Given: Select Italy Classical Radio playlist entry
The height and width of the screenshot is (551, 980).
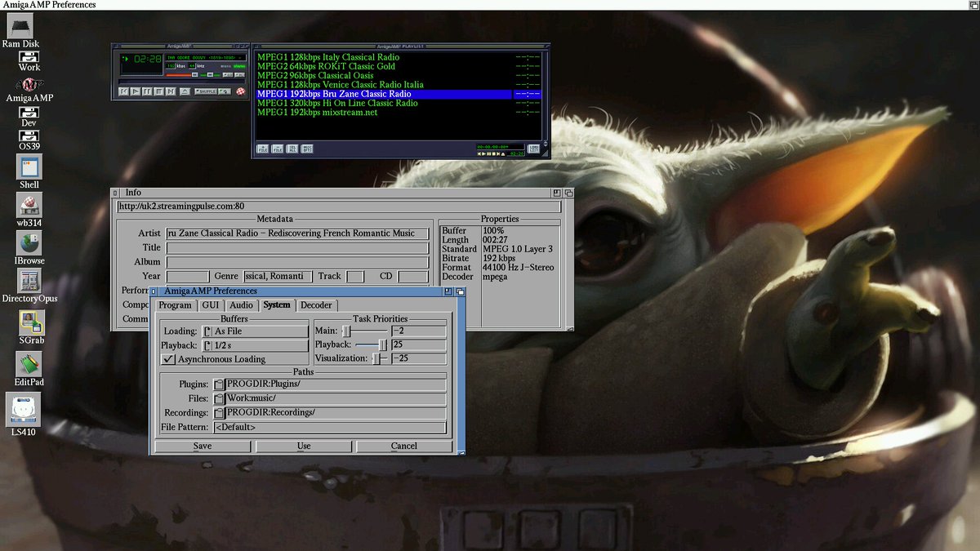Looking at the screenshot, I should (399, 57).
